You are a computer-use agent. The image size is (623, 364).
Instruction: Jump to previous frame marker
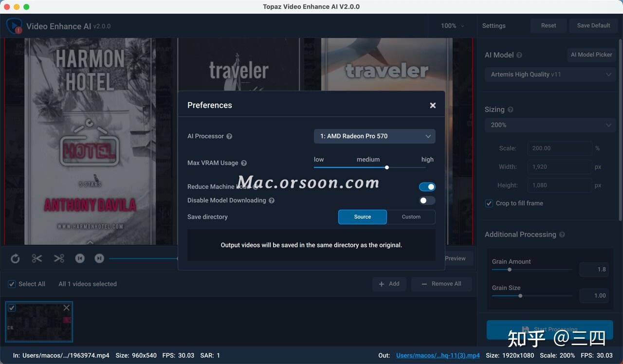[80, 258]
